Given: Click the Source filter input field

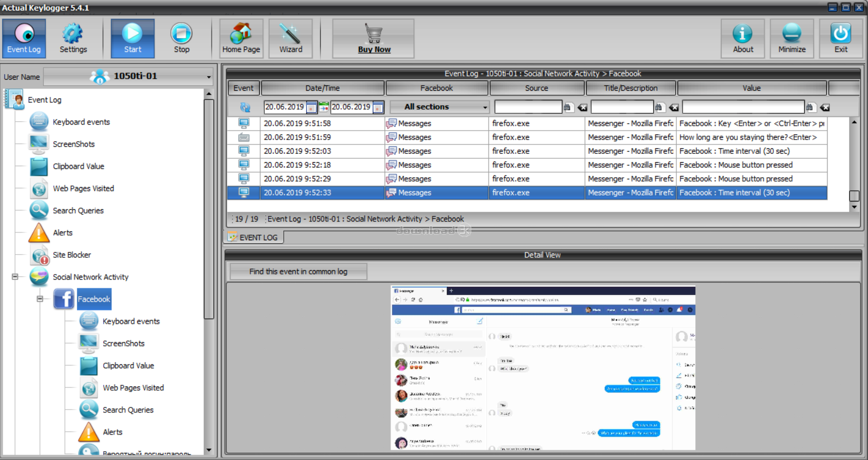Looking at the screenshot, I should [x=528, y=107].
